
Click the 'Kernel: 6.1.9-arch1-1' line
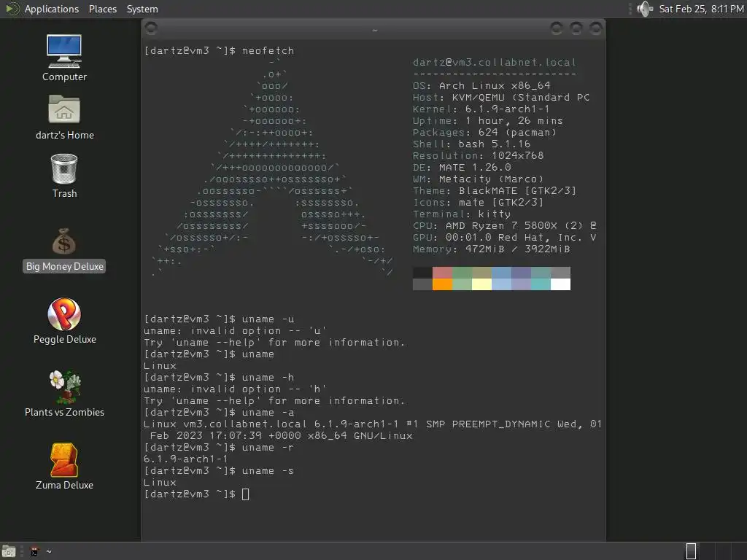pyautogui.click(x=481, y=109)
